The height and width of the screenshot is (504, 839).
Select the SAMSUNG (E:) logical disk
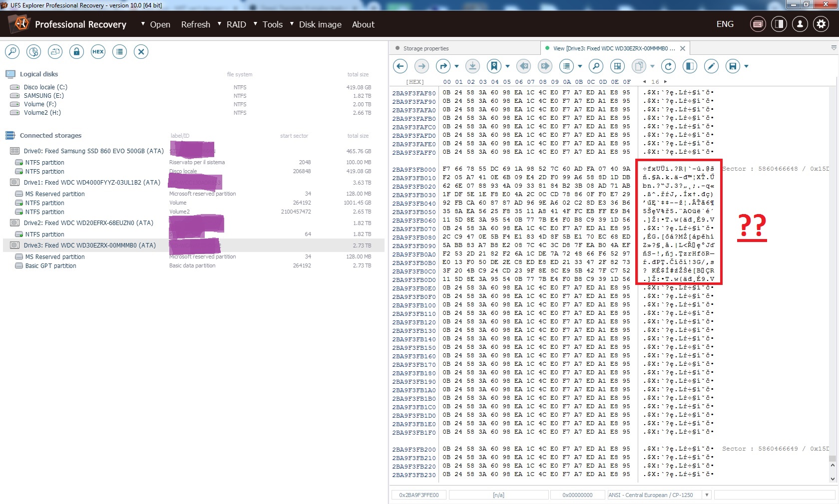194,96
